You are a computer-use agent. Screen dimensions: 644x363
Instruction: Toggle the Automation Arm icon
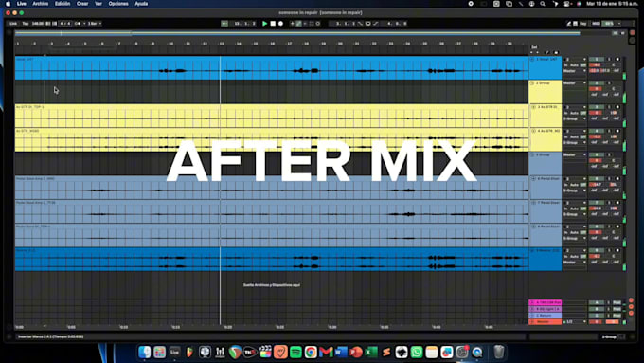pyautogui.click(x=299, y=24)
